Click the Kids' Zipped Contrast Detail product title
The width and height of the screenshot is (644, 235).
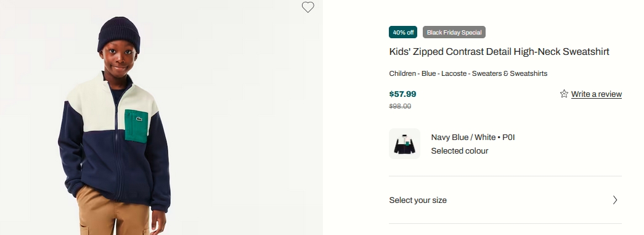coord(499,52)
